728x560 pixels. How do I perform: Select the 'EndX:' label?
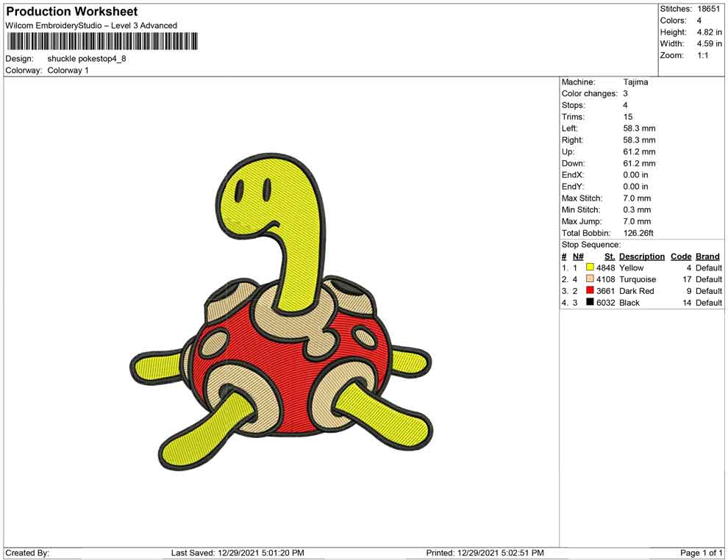573,175
